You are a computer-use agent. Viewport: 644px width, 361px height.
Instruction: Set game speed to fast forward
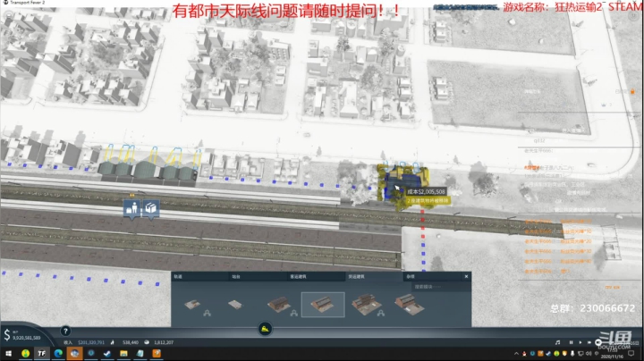click(589, 342)
